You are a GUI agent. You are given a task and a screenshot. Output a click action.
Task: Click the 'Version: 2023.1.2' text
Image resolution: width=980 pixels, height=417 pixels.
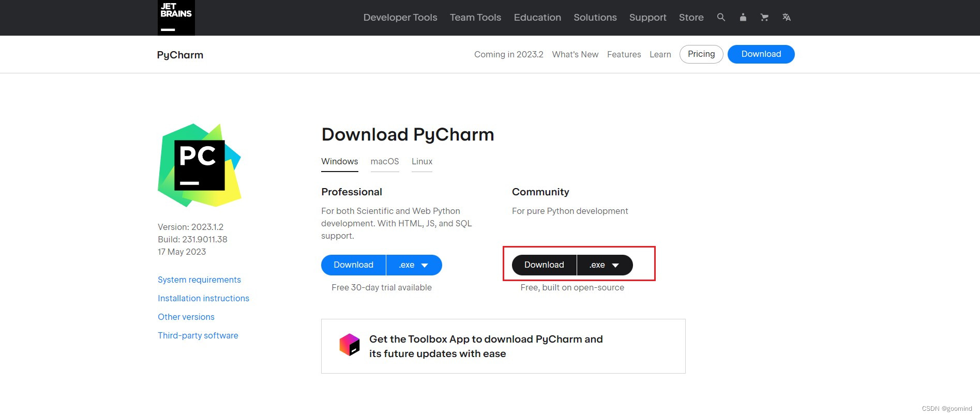pyautogui.click(x=191, y=227)
